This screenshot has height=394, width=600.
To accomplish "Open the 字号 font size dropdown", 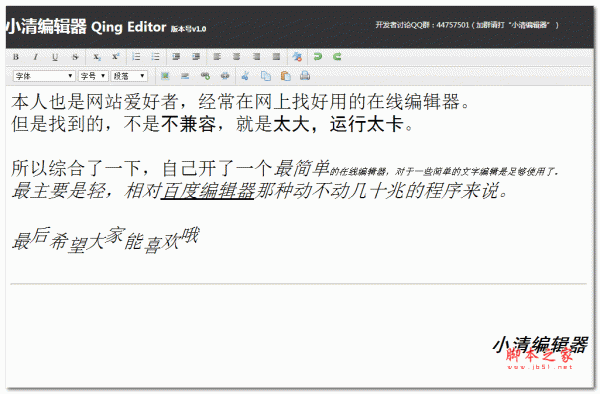I will click(93, 76).
